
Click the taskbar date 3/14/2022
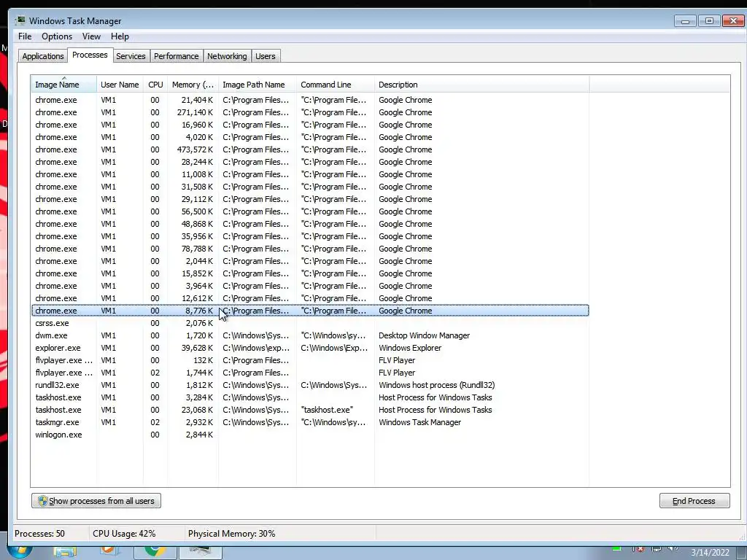click(x=710, y=553)
